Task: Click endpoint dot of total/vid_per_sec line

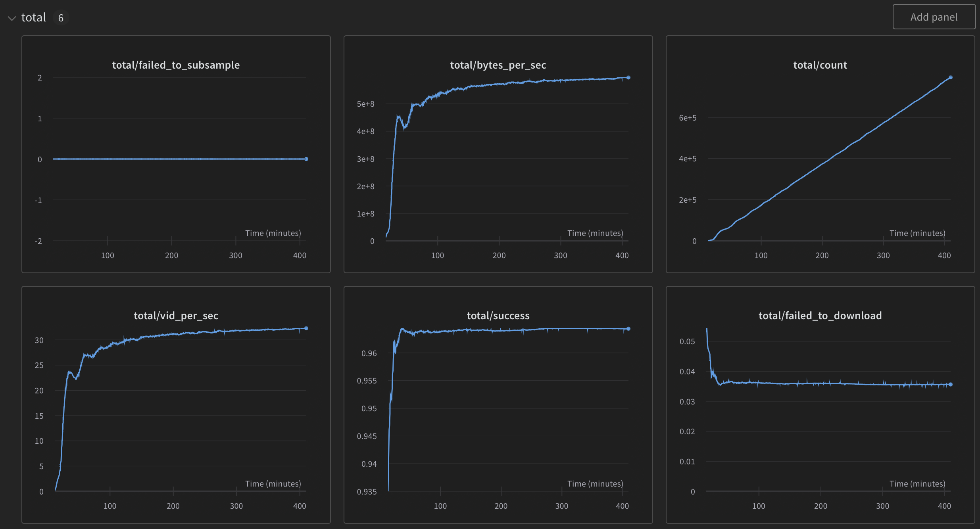Action: coord(306,328)
